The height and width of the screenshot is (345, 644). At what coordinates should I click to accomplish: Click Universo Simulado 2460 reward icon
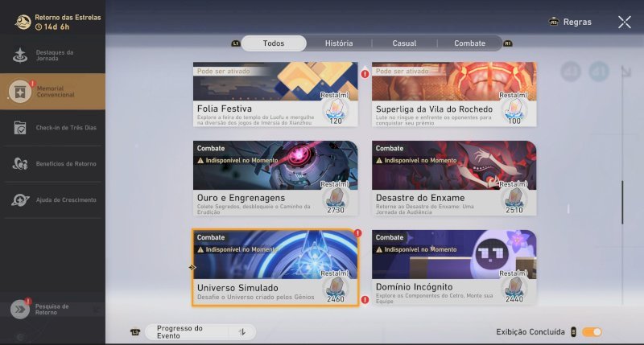pos(336,290)
